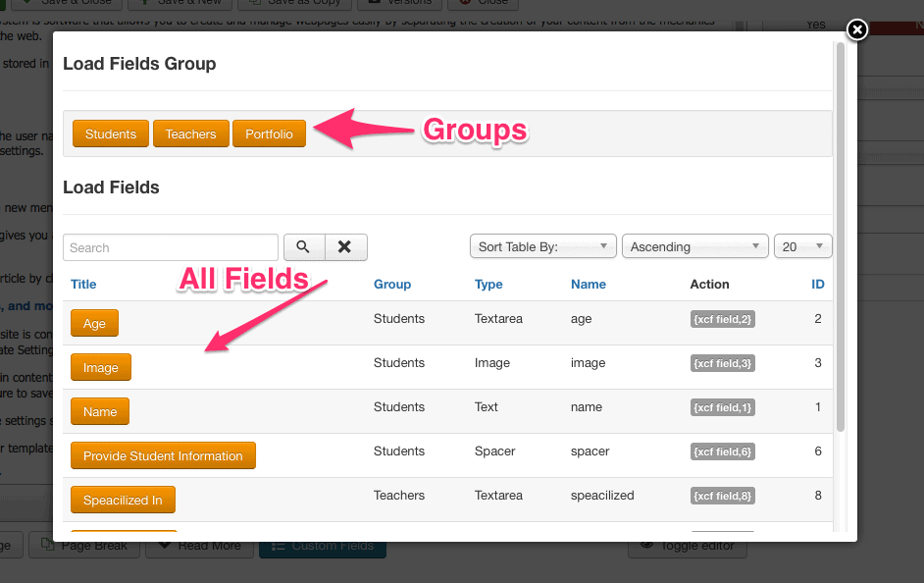Insert the Age field

[x=94, y=323]
